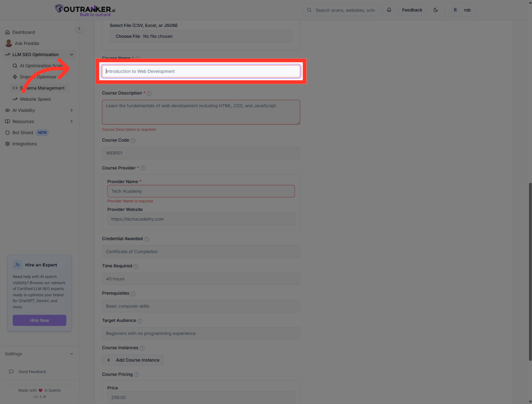Image resolution: width=532 pixels, height=404 pixels.
Task: Toggle dark mode with the moon icon
Action: 435,10
